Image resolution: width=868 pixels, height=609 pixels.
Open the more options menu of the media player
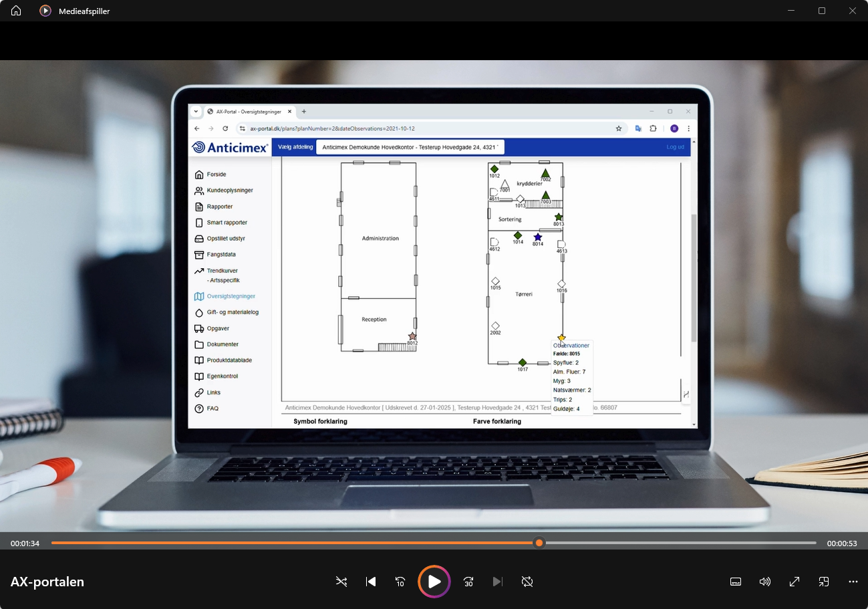[x=853, y=582]
